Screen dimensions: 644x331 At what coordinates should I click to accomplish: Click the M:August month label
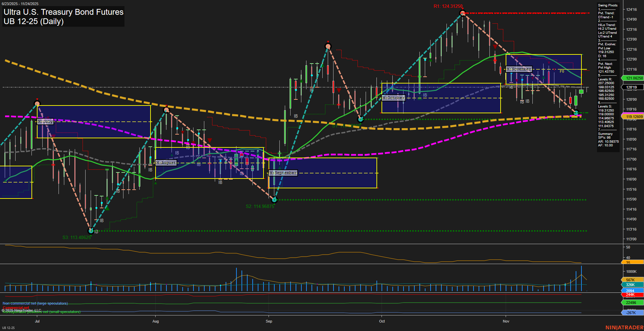166,163
